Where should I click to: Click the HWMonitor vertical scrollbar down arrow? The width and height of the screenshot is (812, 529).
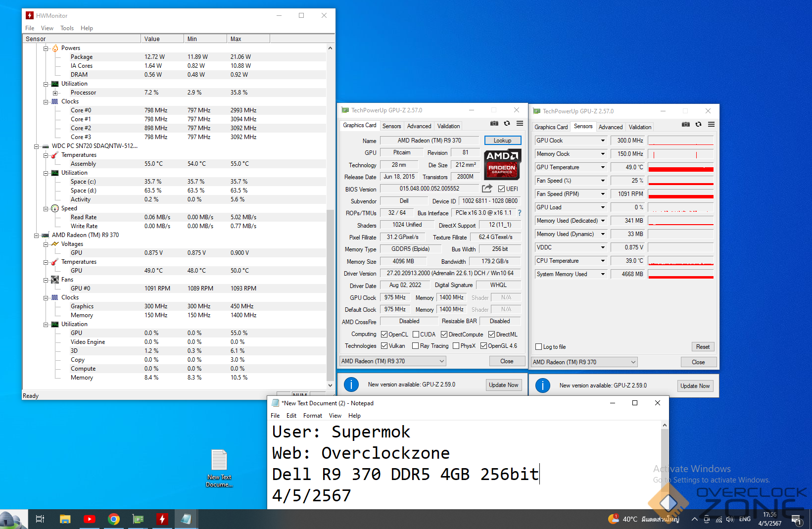330,385
